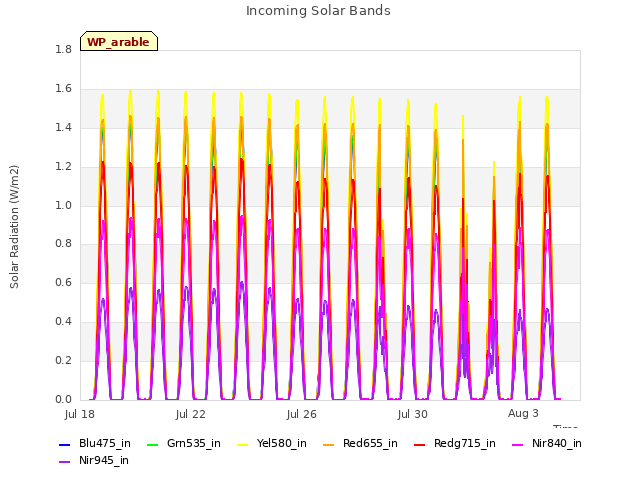Click the 1.6 y-axis tick label

(63, 89)
